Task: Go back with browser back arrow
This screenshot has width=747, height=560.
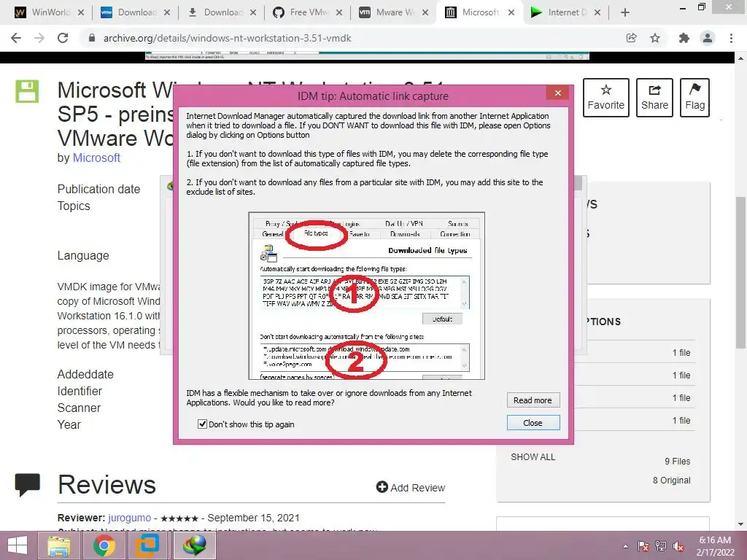Action: point(16,38)
